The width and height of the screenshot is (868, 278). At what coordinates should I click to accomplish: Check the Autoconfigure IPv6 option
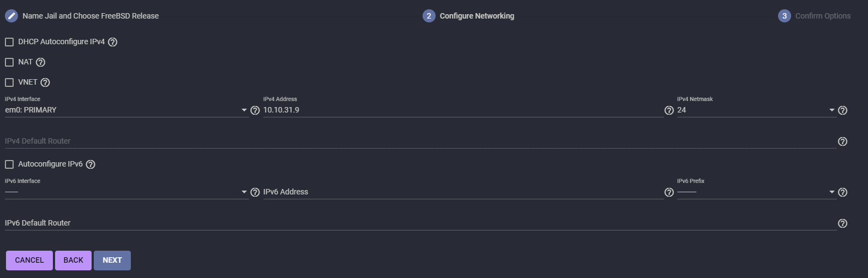point(9,164)
